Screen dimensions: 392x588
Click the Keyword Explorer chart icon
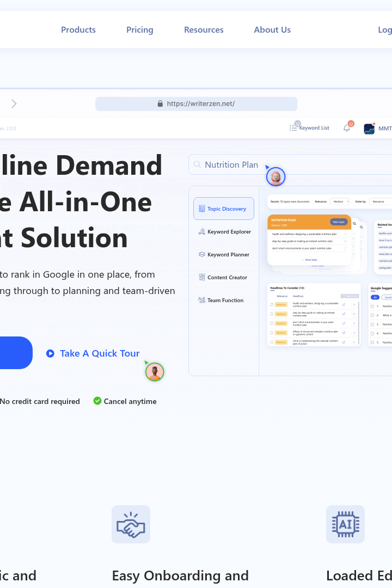click(x=202, y=231)
